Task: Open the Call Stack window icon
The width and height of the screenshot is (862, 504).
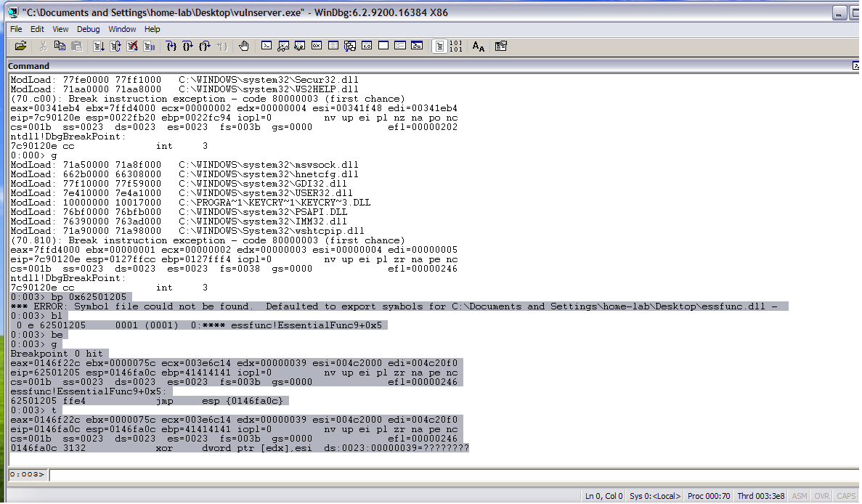Action: pyautogui.click(x=350, y=46)
